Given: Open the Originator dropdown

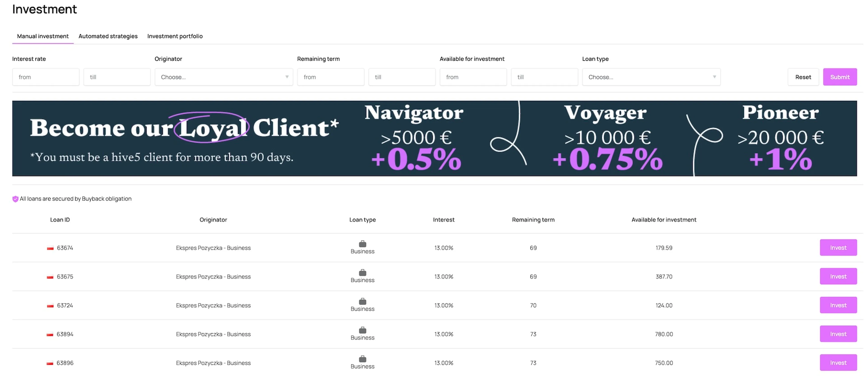Looking at the screenshot, I should [x=224, y=77].
